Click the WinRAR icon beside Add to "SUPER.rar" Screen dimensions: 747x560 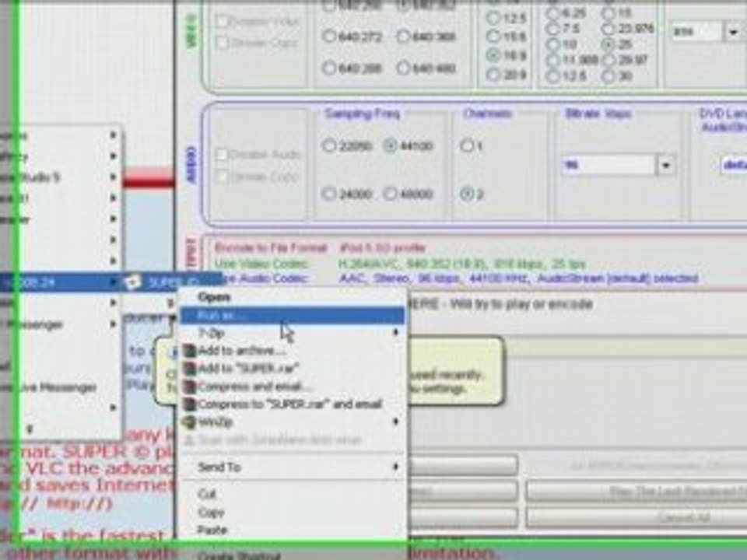point(190,369)
